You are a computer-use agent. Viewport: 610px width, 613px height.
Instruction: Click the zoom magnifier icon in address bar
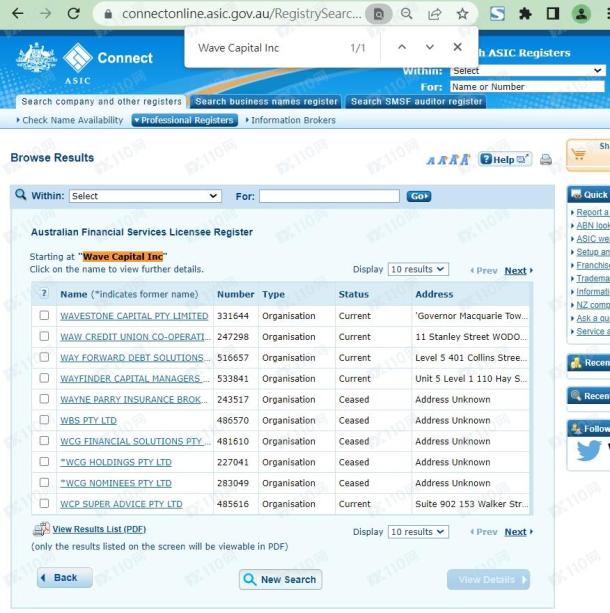click(407, 14)
